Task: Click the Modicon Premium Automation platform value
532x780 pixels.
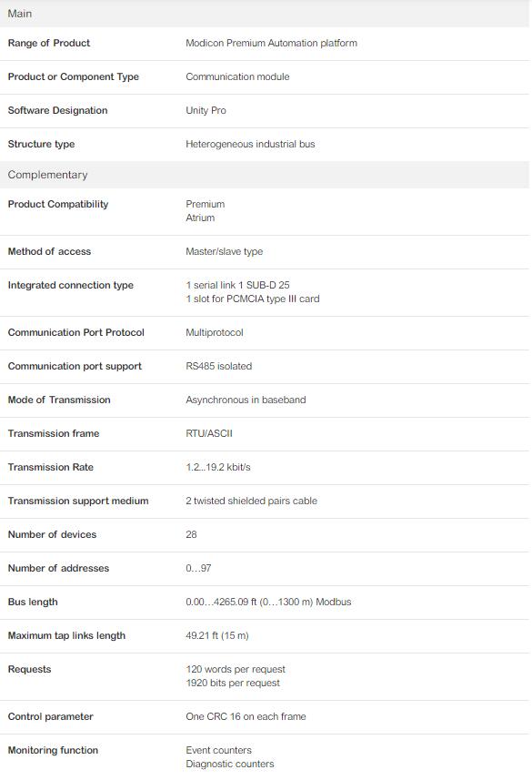Action: tap(272, 44)
